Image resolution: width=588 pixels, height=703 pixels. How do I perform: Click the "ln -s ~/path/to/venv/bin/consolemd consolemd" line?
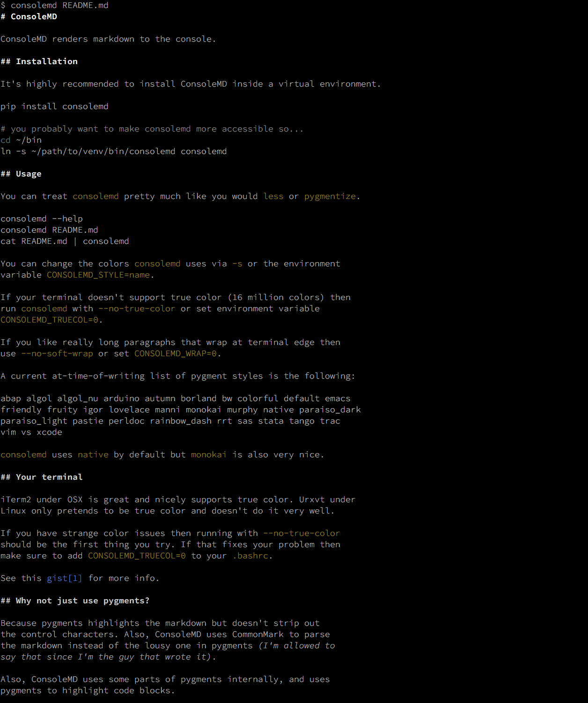(114, 151)
